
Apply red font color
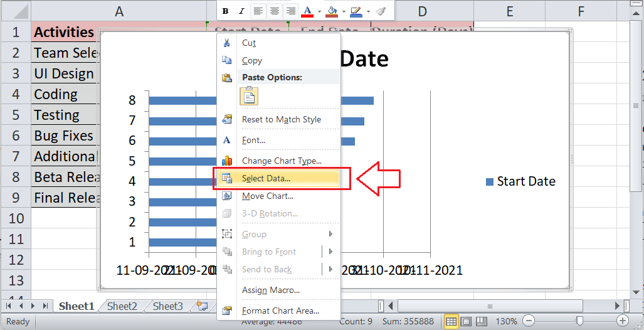tap(307, 11)
